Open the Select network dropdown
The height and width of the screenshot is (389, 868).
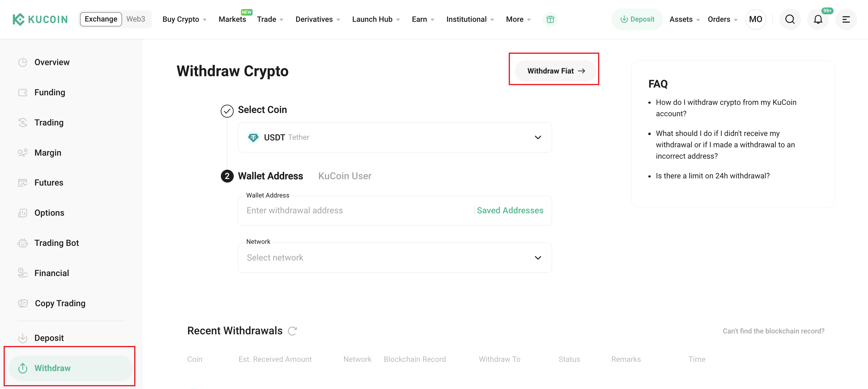click(395, 258)
